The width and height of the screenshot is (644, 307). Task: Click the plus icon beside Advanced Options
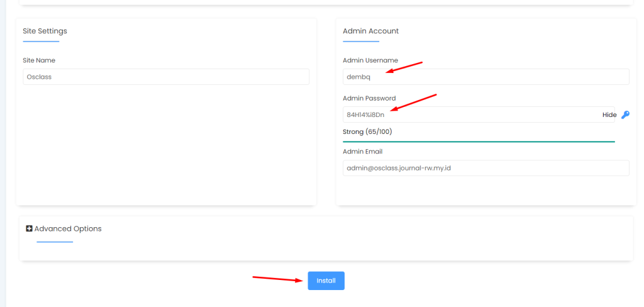click(29, 228)
